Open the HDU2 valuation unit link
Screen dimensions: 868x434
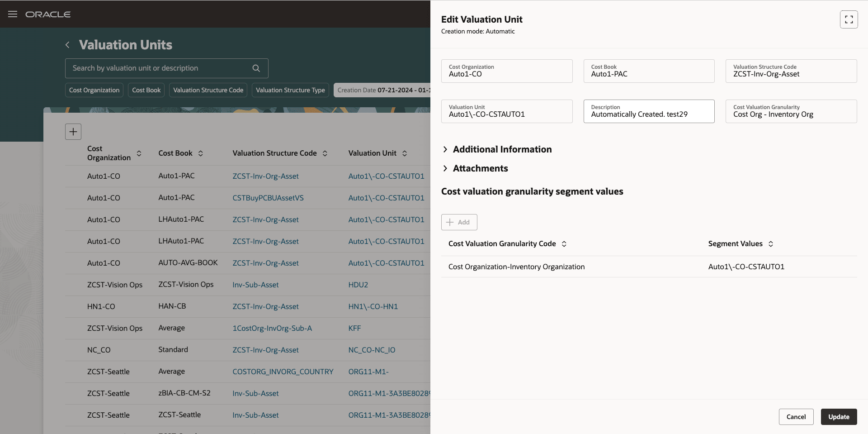coord(358,285)
